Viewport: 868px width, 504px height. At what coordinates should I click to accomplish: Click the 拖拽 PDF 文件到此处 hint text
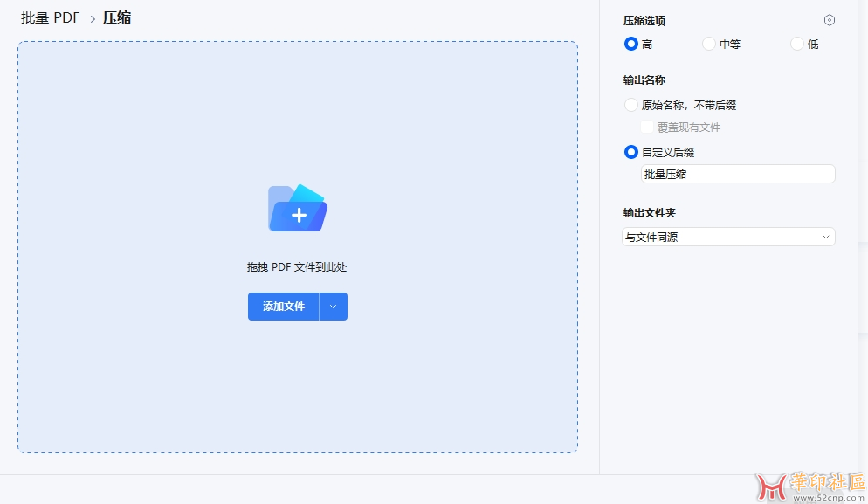pyautogui.click(x=297, y=267)
